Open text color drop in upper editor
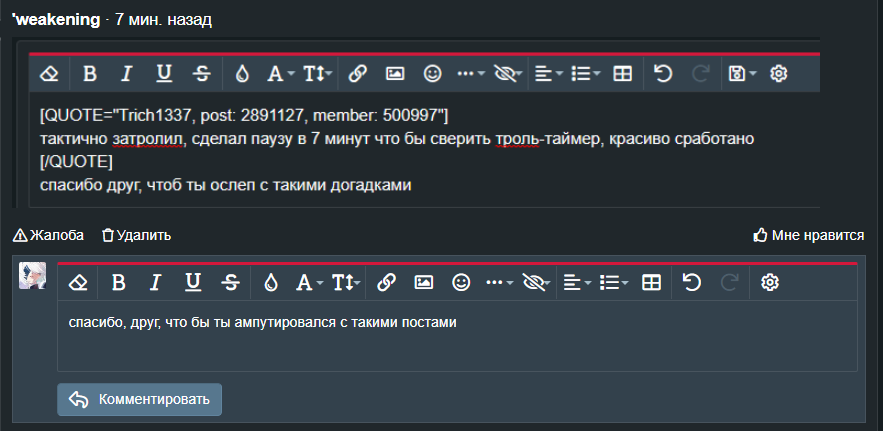The width and height of the screenshot is (883, 431). click(242, 74)
